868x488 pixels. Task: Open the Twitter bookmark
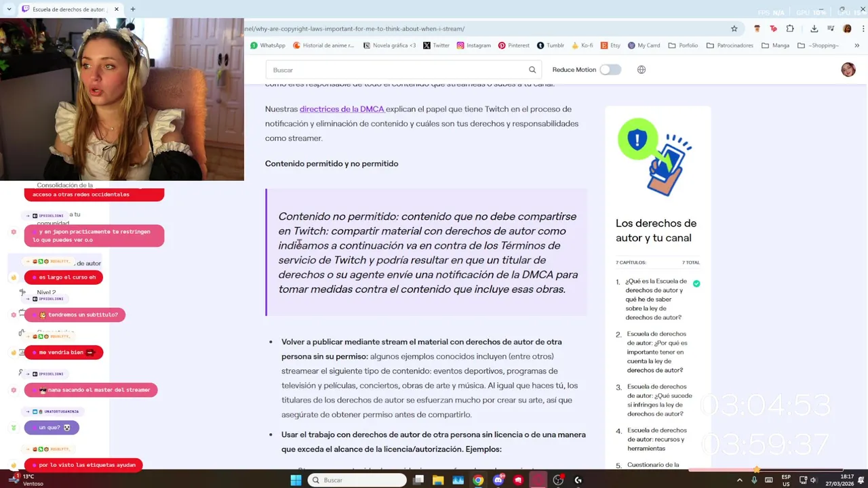point(436,45)
